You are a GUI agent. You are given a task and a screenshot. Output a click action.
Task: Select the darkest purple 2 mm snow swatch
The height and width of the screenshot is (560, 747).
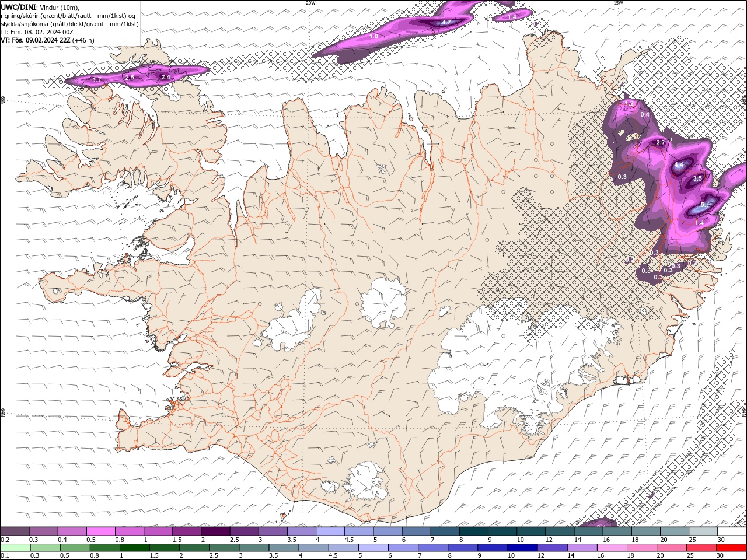[x=215, y=531]
